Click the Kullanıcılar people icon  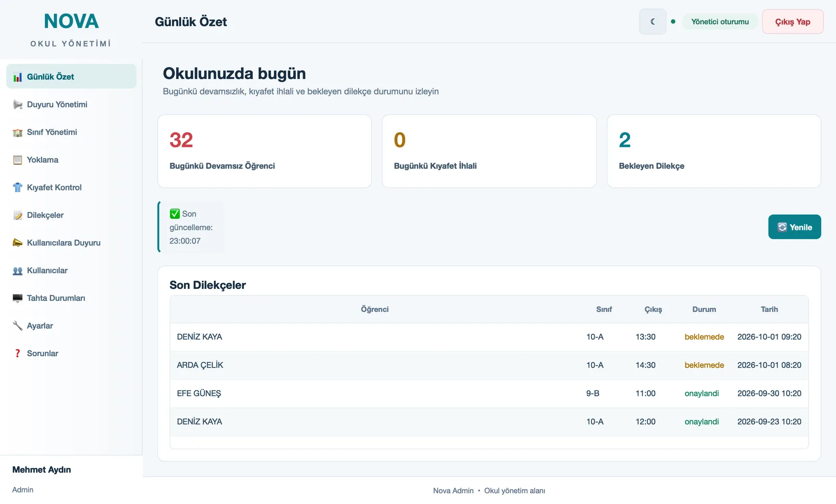click(18, 271)
